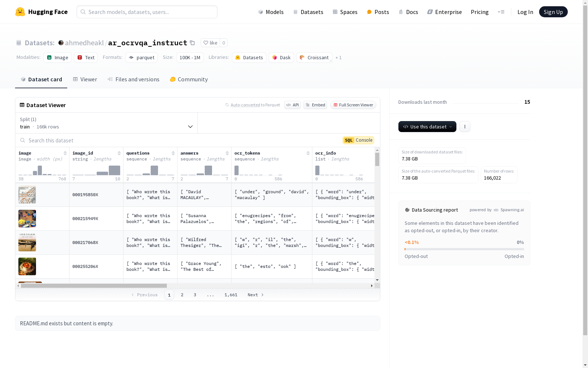Expand the +1 additional tags

pyautogui.click(x=338, y=57)
